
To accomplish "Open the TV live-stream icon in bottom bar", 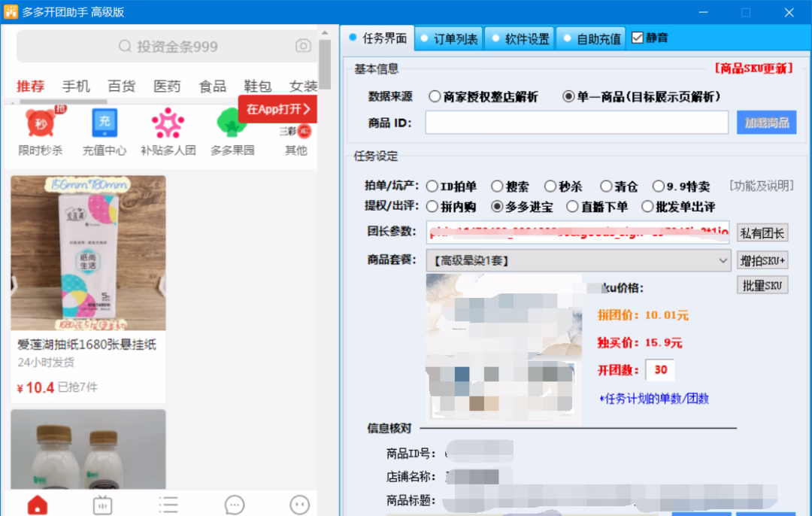I will click(102, 505).
